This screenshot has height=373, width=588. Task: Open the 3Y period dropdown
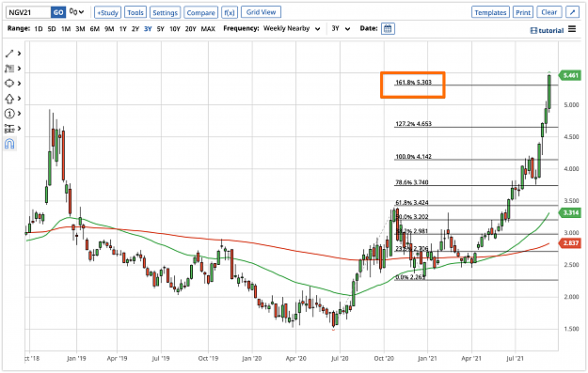pyautogui.click(x=341, y=28)
